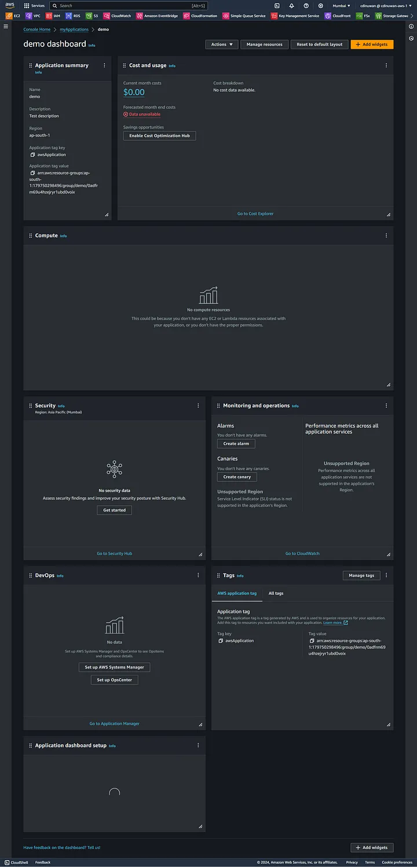The height and width of the screenshot is (868, 417).
Task: Open the left navigation hamburger menu
Action: coord(6,27)
